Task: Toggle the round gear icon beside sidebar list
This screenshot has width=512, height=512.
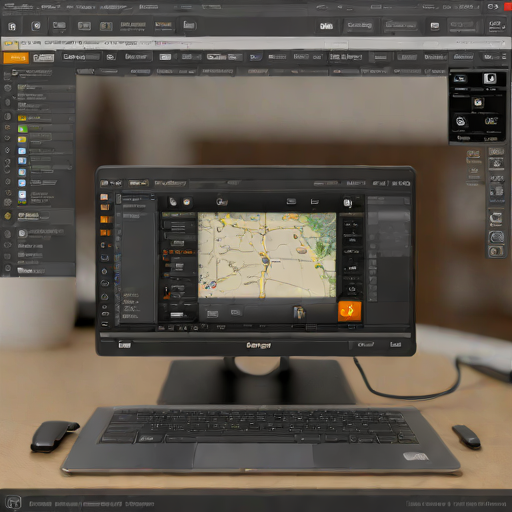Action: pos(7,88)
